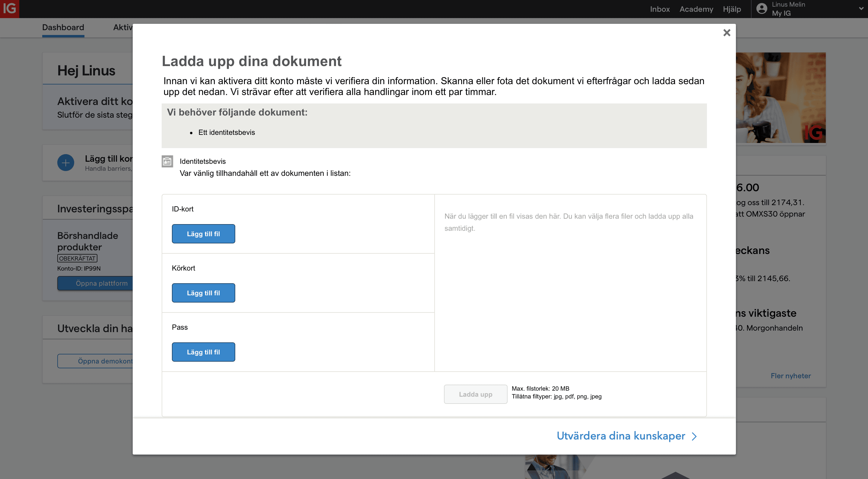Image resolution: width=868 pixels, height=479 pixels.
Task: Click the blue plus circle icon
Action: click(66, 163)
